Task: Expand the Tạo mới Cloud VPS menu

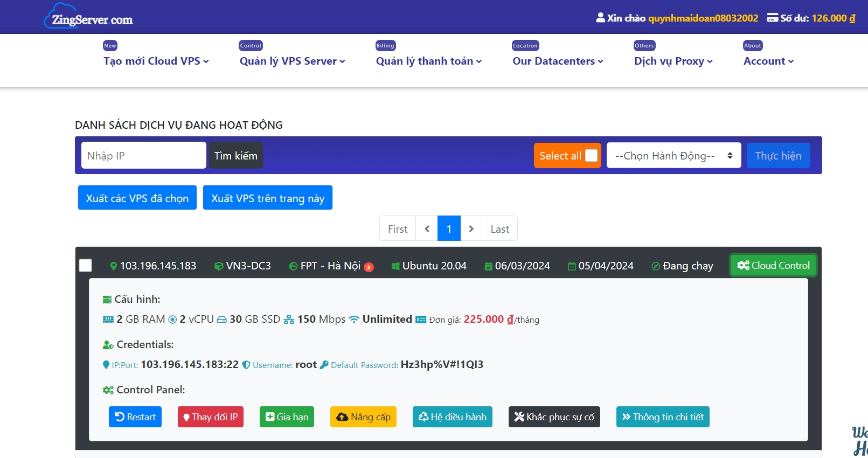Action: click(x=156, y=61)
